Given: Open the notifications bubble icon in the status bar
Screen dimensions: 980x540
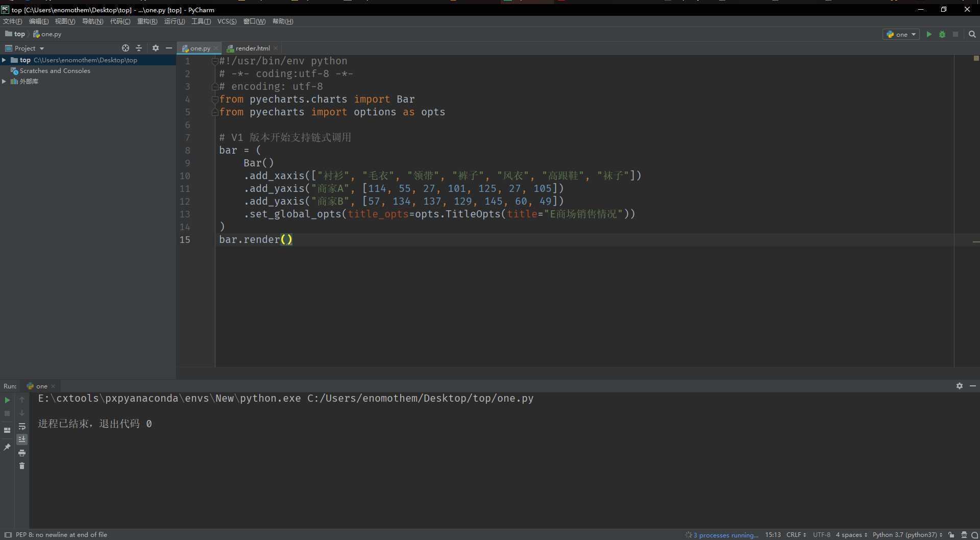Looking at the screenshot, I should point(975,535).
